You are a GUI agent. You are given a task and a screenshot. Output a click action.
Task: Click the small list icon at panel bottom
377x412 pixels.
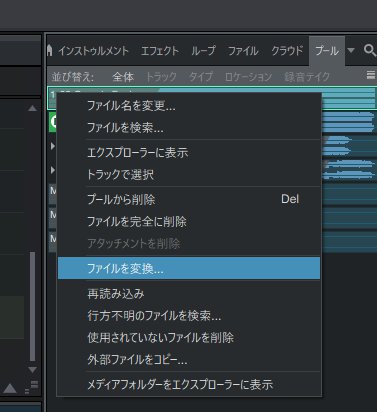(x=32, y=387)
